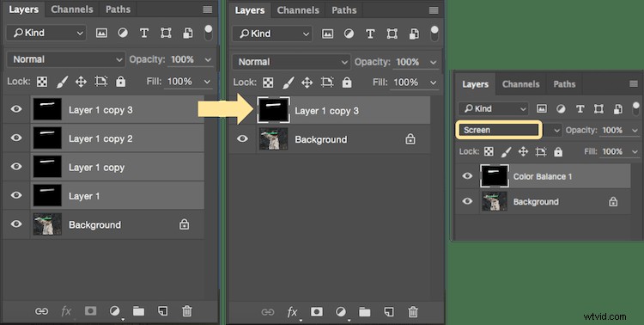Select Layer 1 copy 2 row
The width and height of the screenshot is (644, 325).
pos(118,138)
